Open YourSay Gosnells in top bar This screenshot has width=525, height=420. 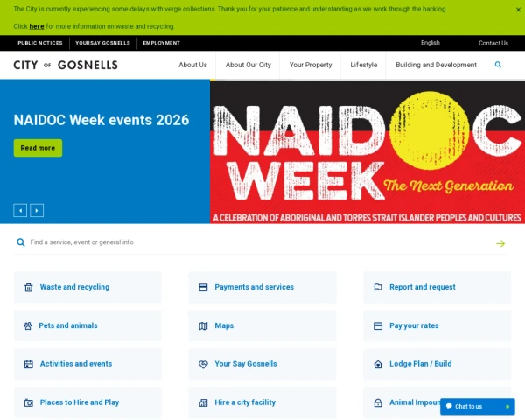[x=102, y=43]
